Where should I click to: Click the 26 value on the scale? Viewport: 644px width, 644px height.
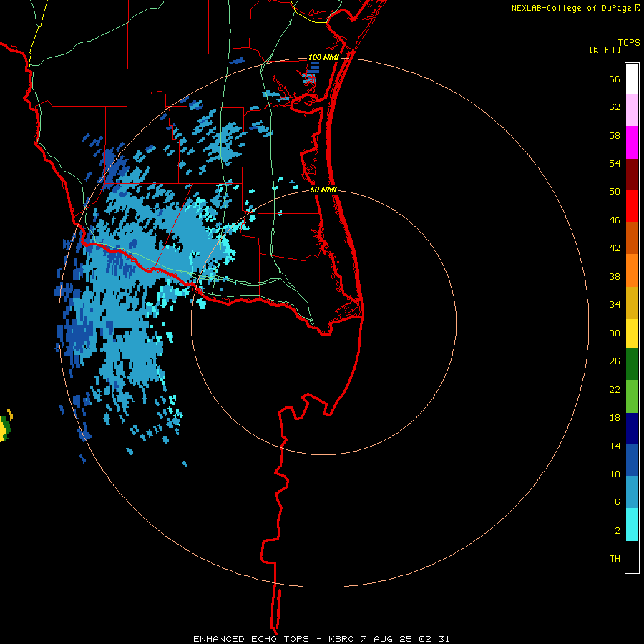(x=615, y=361)
